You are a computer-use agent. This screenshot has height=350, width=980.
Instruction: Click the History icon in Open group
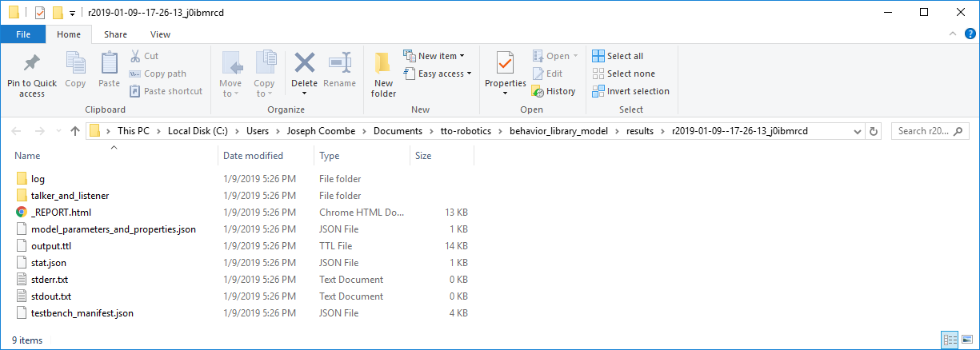pyautogui.click(x=554, y=91)
